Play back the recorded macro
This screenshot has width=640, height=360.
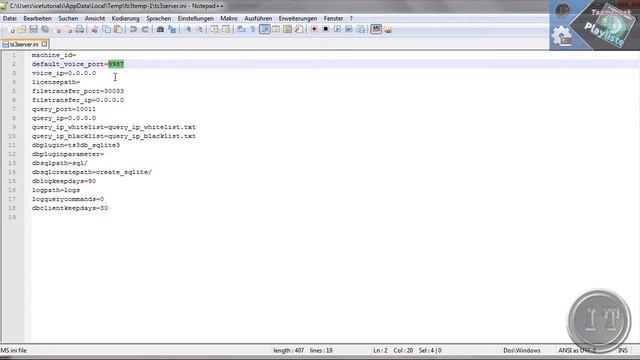pos(337,29)
